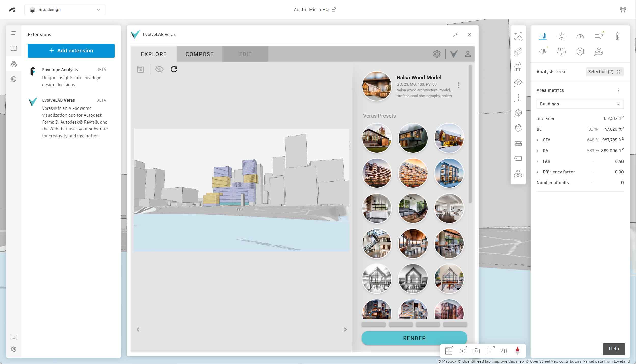Open the Measure tool

(x=519, y=143)
